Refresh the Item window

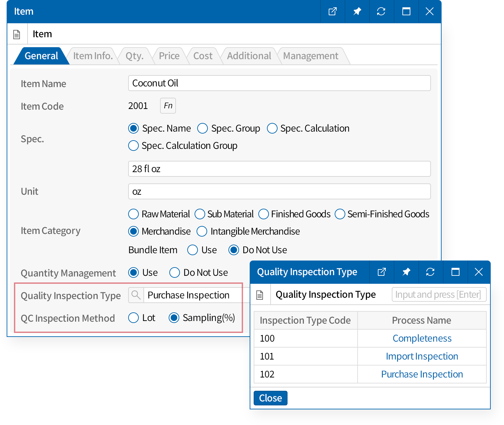pyautogui.click(x=381, y=12)
